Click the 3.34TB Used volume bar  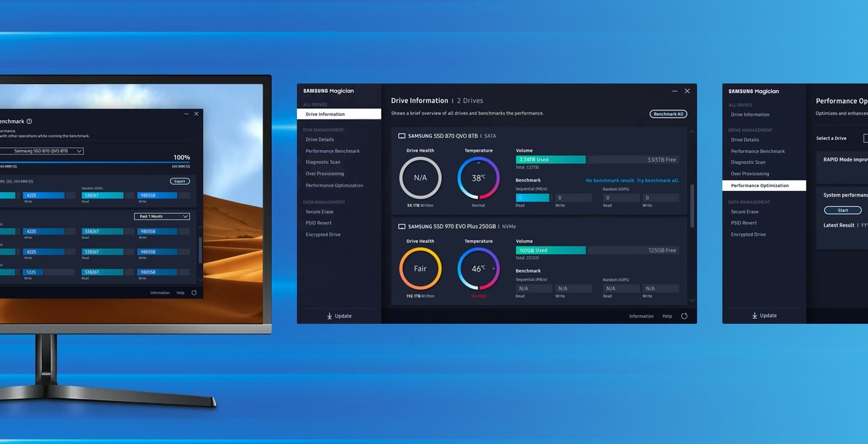(551, 160)
